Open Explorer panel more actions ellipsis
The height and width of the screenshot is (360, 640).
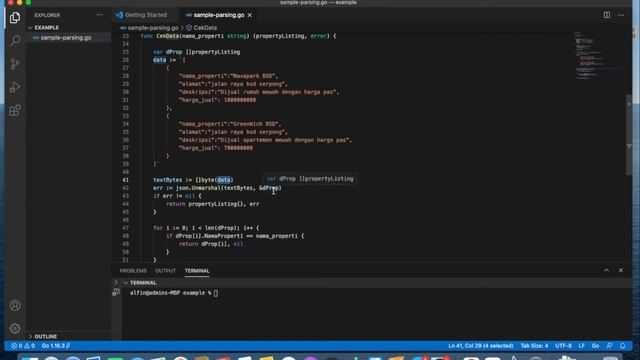pyautogui.click(x=100, y=15)
